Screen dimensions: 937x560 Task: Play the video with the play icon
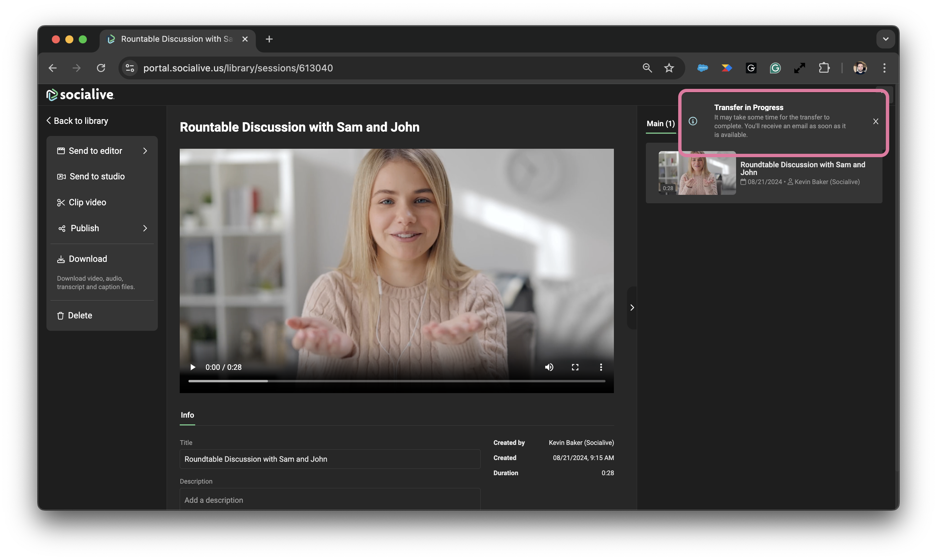193,367
